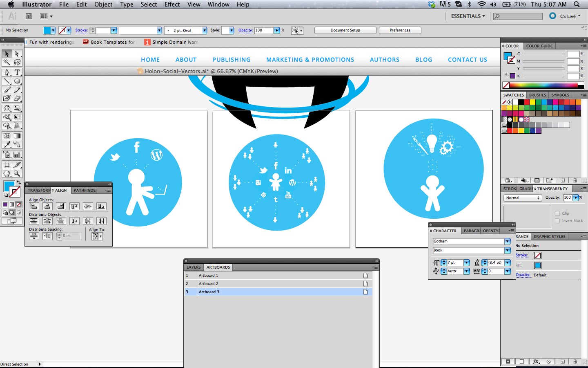
Task: Open the ESSENTIALS workspace switcher
Action: (468, 16)
